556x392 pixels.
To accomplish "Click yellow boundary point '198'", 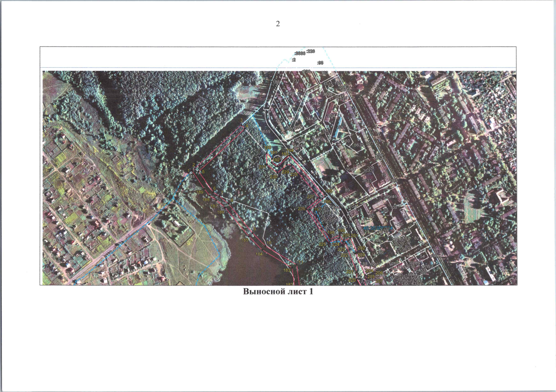I will pyautogui.click(x=331, y=233).
